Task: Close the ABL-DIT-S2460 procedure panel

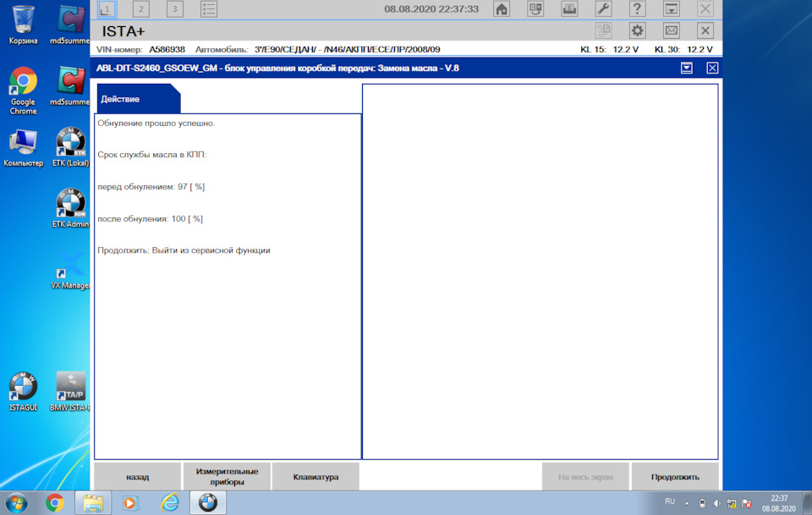Action: [x=712, y=68]
